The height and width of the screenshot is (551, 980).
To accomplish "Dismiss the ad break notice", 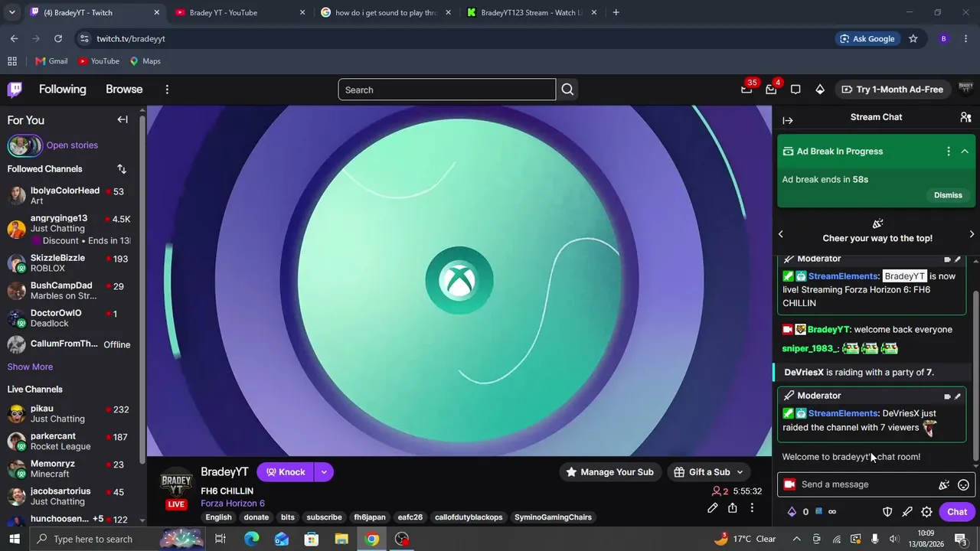I will [948, 195].
